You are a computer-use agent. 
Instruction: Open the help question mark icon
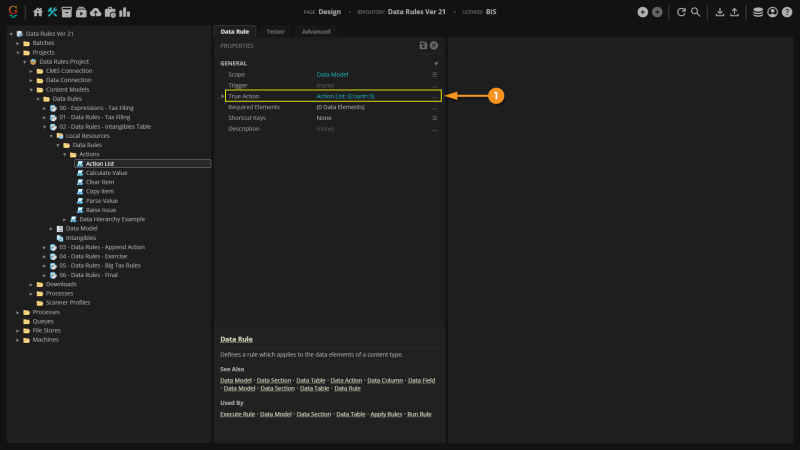[x=787, y=12]
